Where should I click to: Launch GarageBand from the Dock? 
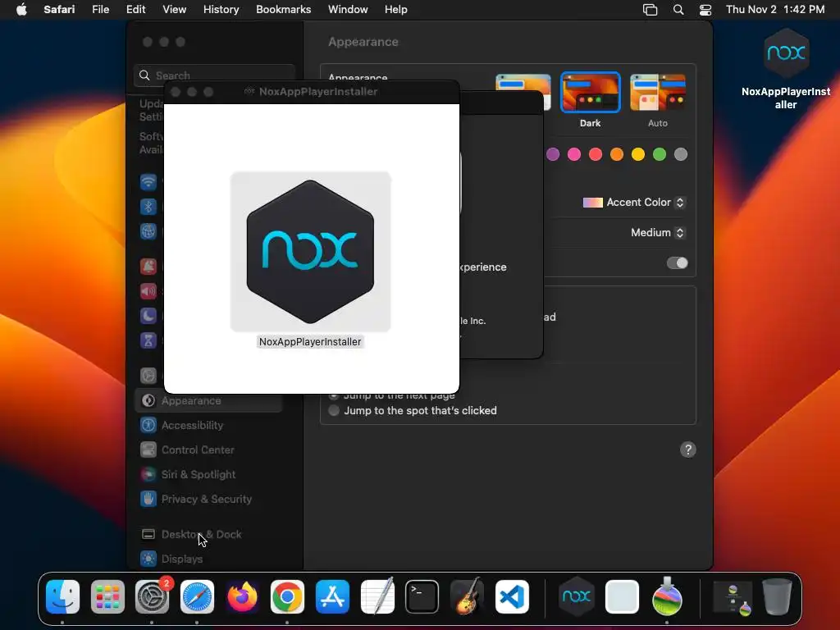(467, 597)
